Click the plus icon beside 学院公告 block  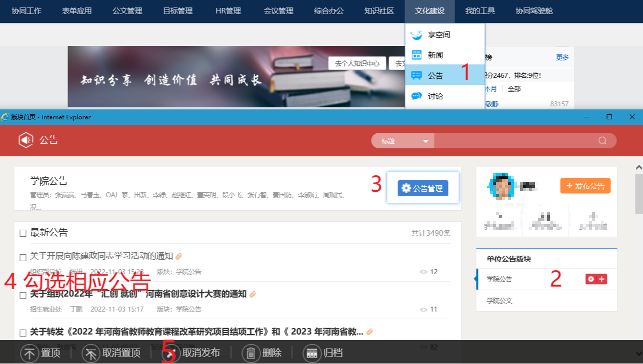click(601, 279)
